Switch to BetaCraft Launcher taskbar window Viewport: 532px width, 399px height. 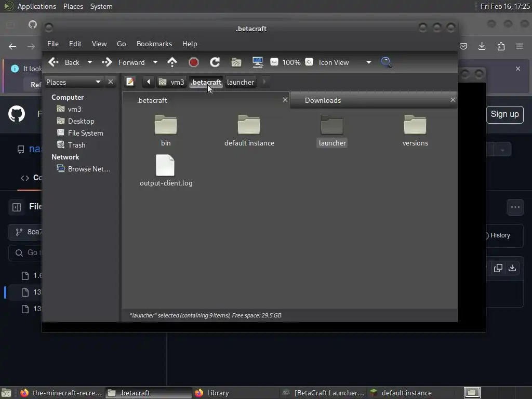pos(324,393)
